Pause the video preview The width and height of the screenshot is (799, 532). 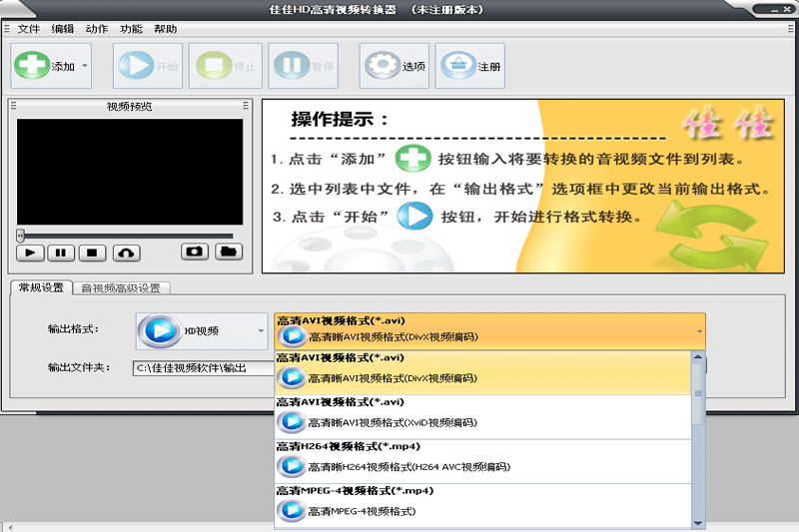pos(61,254)
